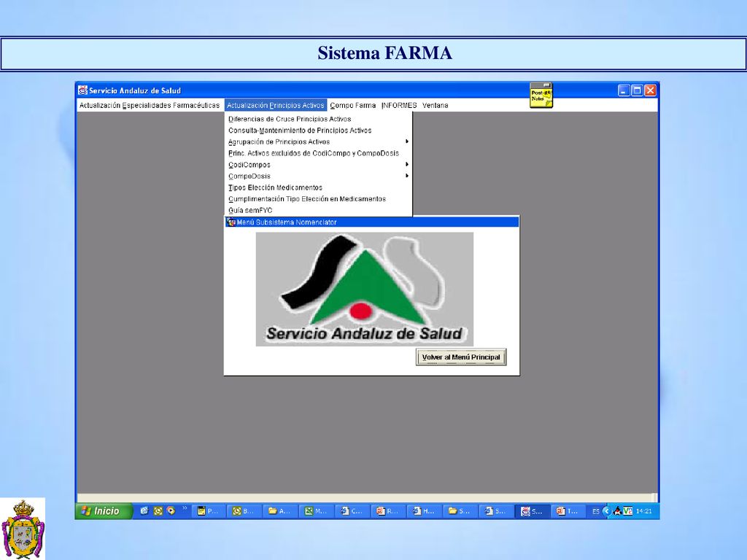Open the Inicio start button
This screenshot has height=560, width=747.
(104, 511)
